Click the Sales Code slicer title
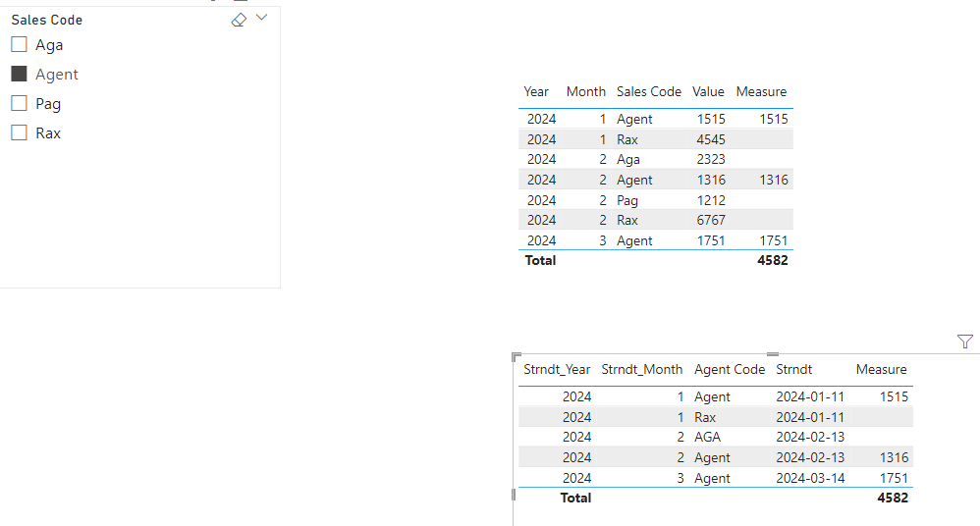Viewport: 980px width, 526px height. tap(47, 20)
